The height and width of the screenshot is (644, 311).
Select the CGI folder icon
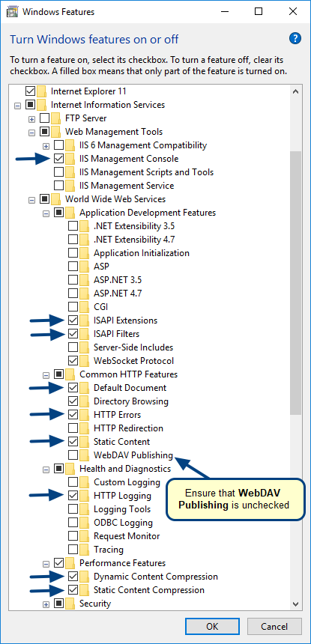point(84,307)
